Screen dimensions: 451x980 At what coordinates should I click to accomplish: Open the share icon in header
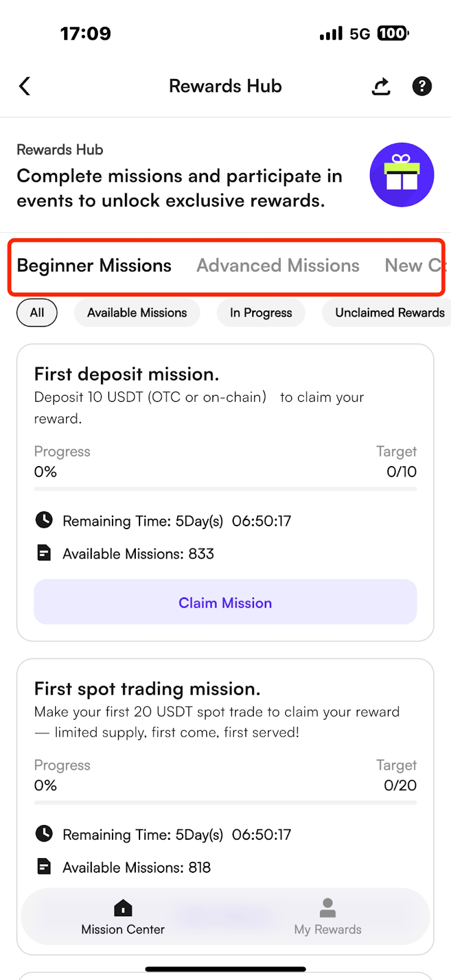pos(381,86)
